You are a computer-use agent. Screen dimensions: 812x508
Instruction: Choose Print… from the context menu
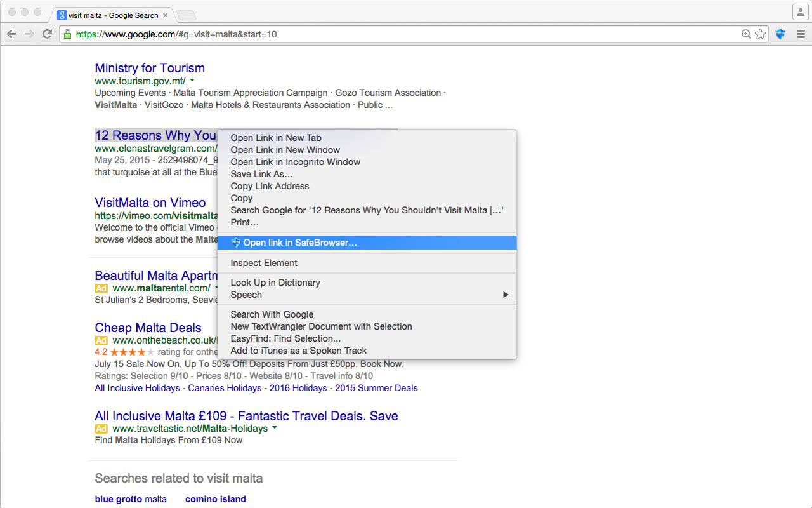point(367,222)
